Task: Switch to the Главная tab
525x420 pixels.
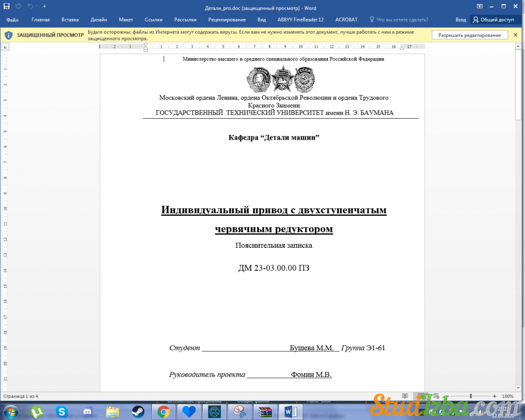Action: coord(40,20)
